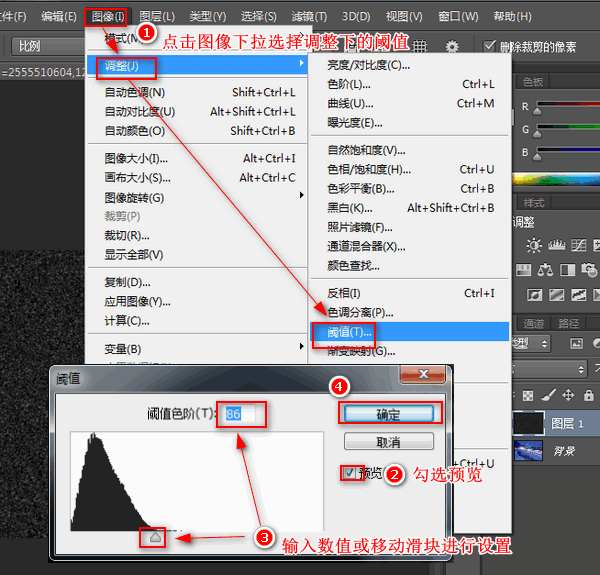Add a Color Balance adjustment (scales icon)
Screen dimensions: 600x575
tap(545, 270)
